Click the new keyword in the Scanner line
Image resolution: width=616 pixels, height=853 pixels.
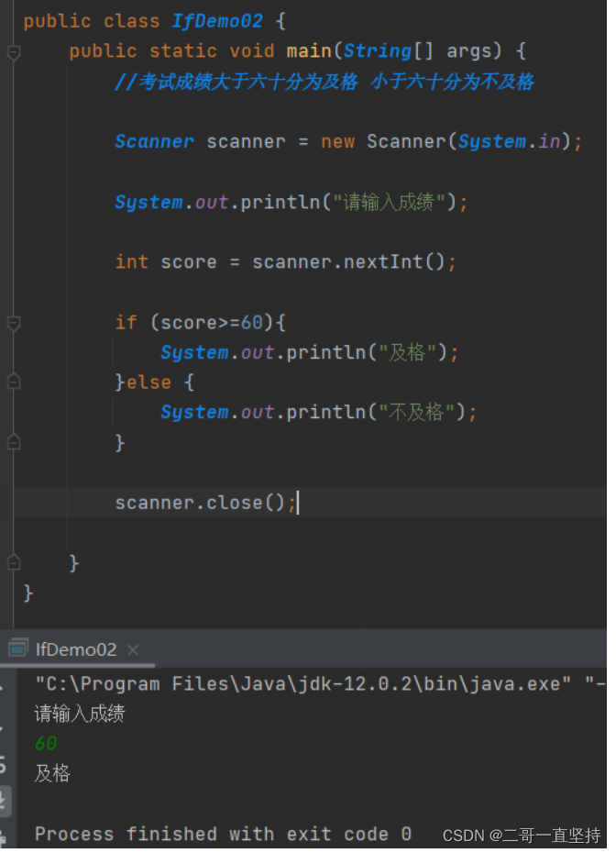tap(337, 142)
